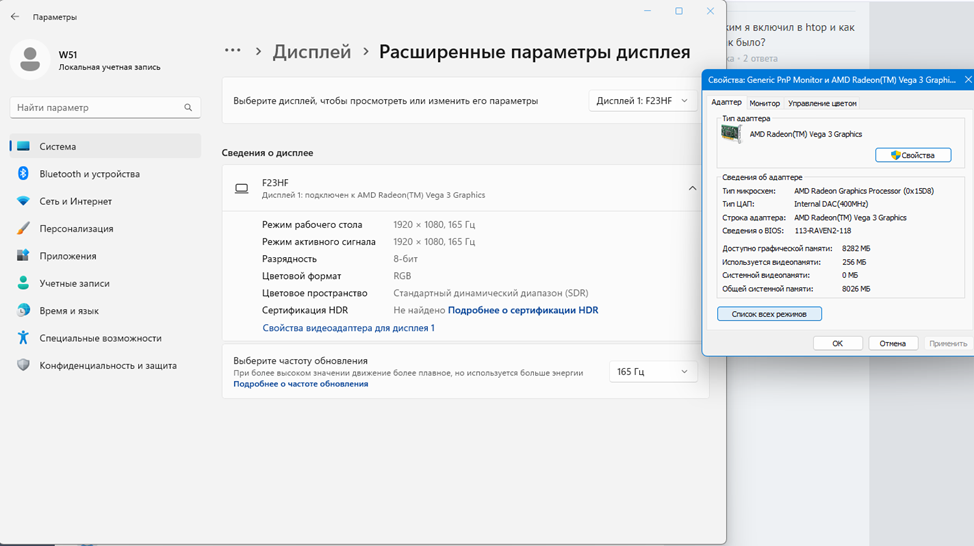Click the AMD adapter card icon
The width and height of the screenshot is (974, 546).
coord(731,134)
